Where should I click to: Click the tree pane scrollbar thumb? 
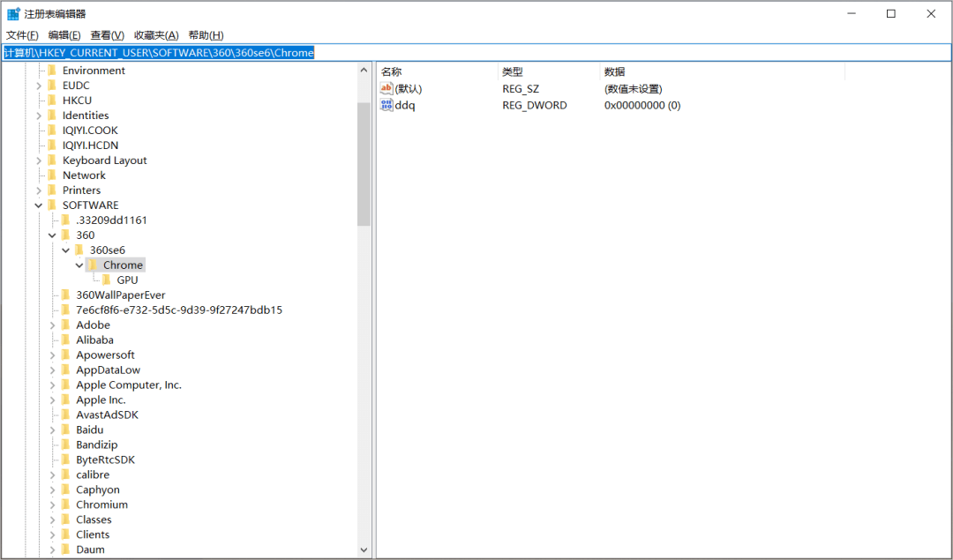pos(364,164)
